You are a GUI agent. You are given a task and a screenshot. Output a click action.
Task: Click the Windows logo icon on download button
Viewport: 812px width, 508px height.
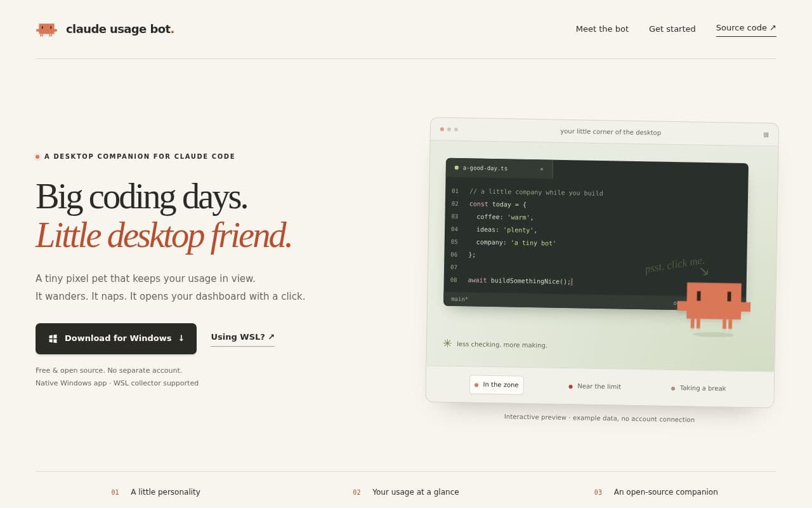click(x=53, y=338)
